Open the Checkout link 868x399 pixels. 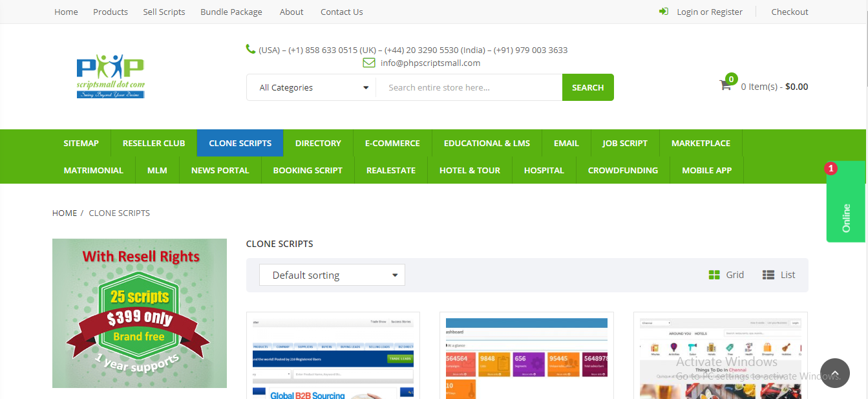pos(789,11)
